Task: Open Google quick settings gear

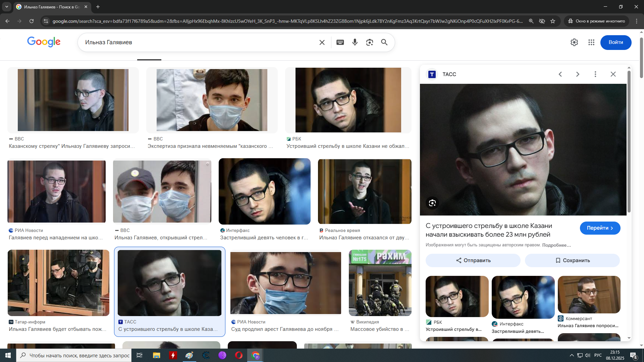Action: [x=574, y=42]
